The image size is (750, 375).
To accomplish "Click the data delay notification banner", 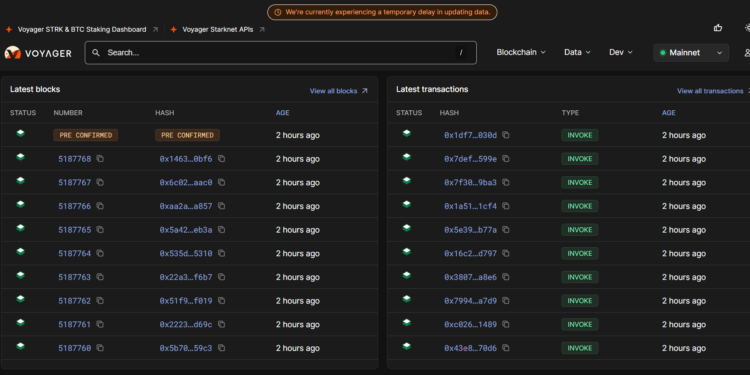I will click(x=382, y=12).
